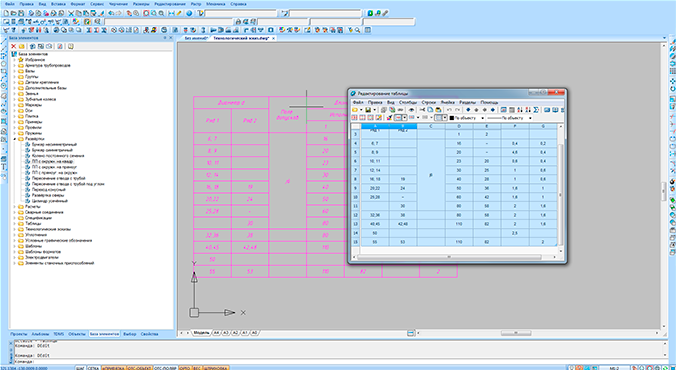Click the sort ascending icon in table editor
Viewport: 676px width, 370px height.
pyautogui.click(x=520, y=110)
